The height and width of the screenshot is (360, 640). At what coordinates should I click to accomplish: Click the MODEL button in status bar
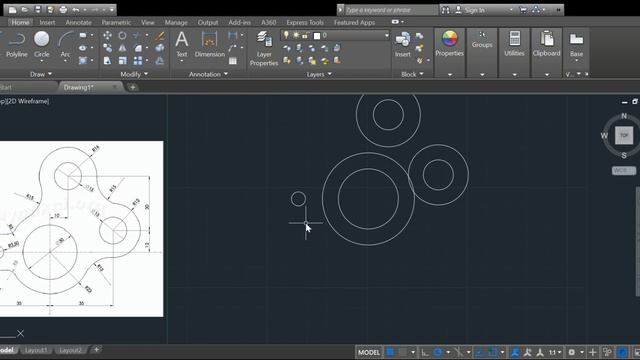pos(369,352)
